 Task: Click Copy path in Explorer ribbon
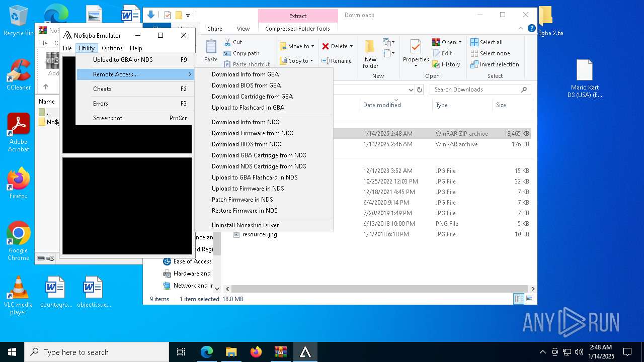242,53
